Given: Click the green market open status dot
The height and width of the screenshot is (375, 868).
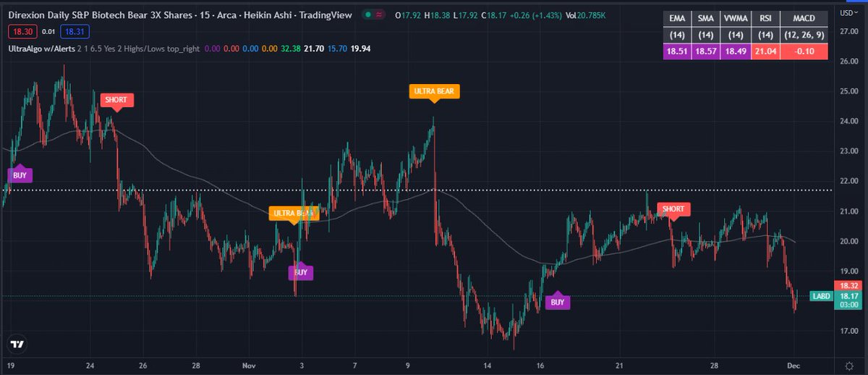Looking at the screenshot, I should tap(368, 14).
